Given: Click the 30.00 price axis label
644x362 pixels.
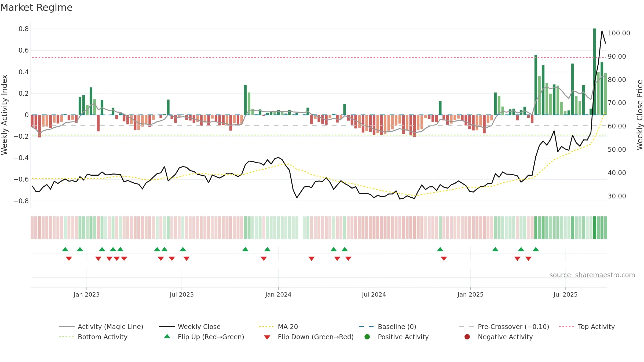Looking at the screenshot, I should coord(617,196).
